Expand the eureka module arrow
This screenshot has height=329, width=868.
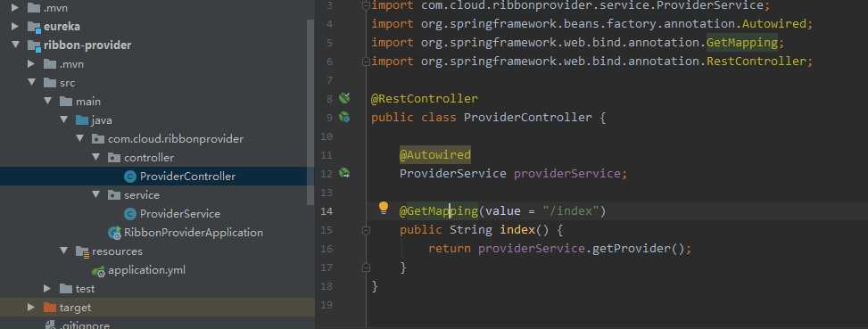(15, 27)
